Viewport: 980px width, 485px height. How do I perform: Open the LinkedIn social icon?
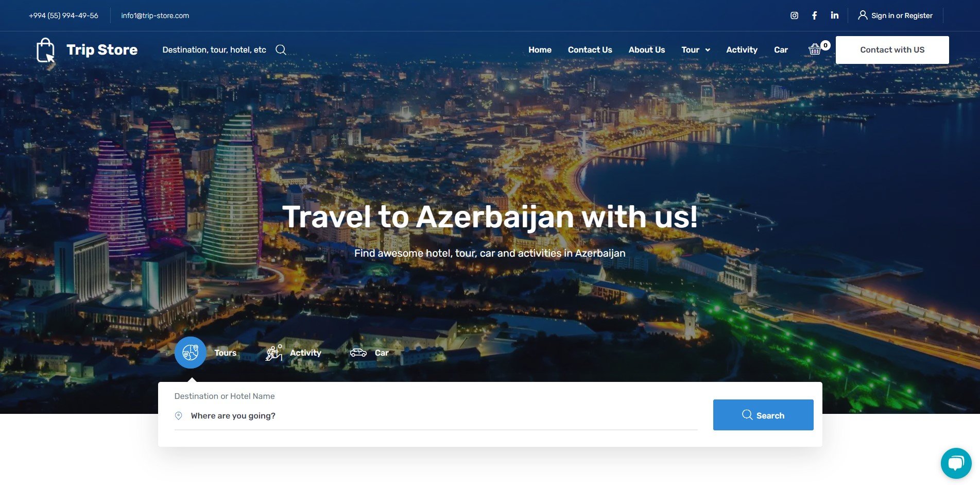coord(834,15)
